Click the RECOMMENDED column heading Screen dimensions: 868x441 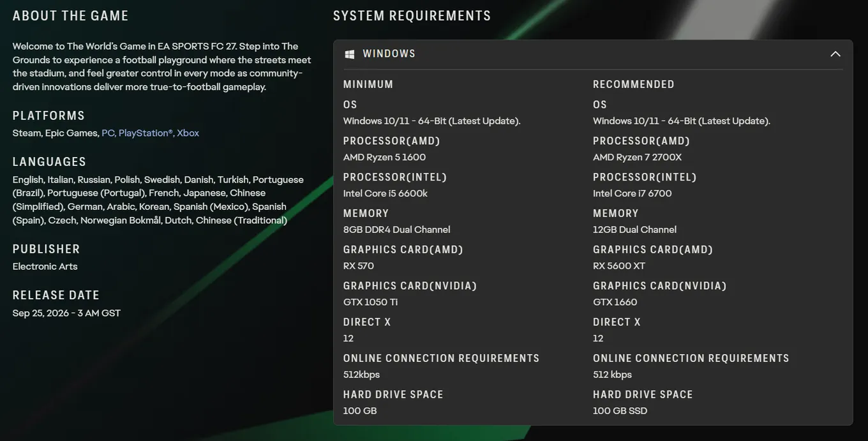click(x=634, y=84)
